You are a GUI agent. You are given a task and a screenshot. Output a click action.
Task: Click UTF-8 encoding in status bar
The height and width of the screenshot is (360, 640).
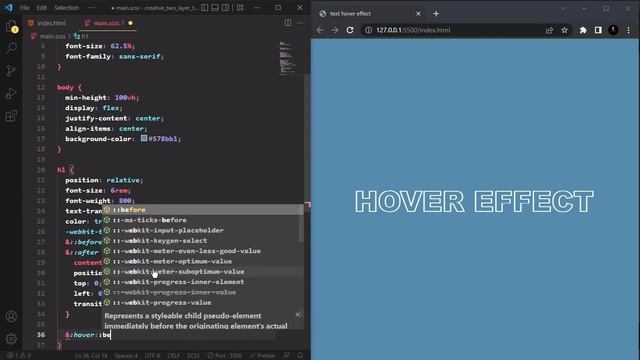coord(152,356)
